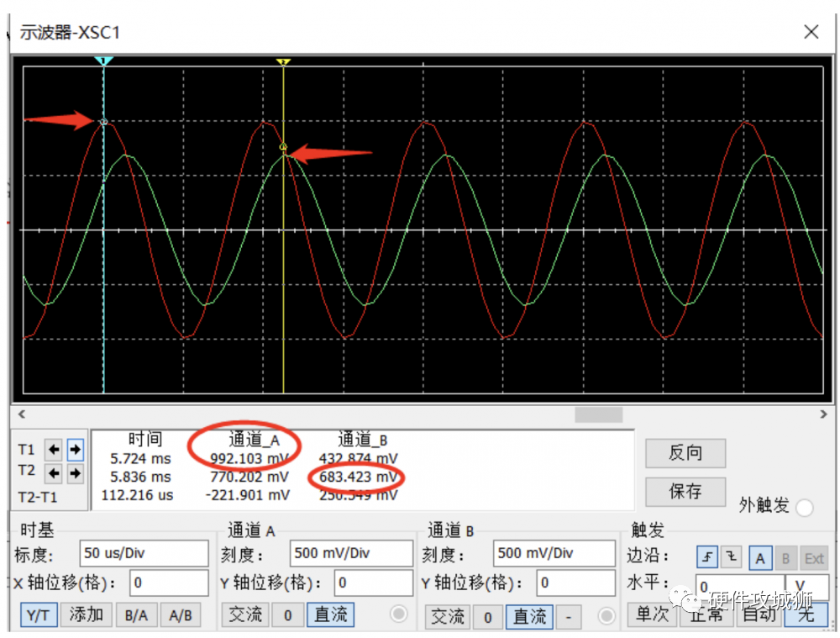Switch display mode to Y/T
Viewport: 840px width, 638px height.
coord(38,615)
